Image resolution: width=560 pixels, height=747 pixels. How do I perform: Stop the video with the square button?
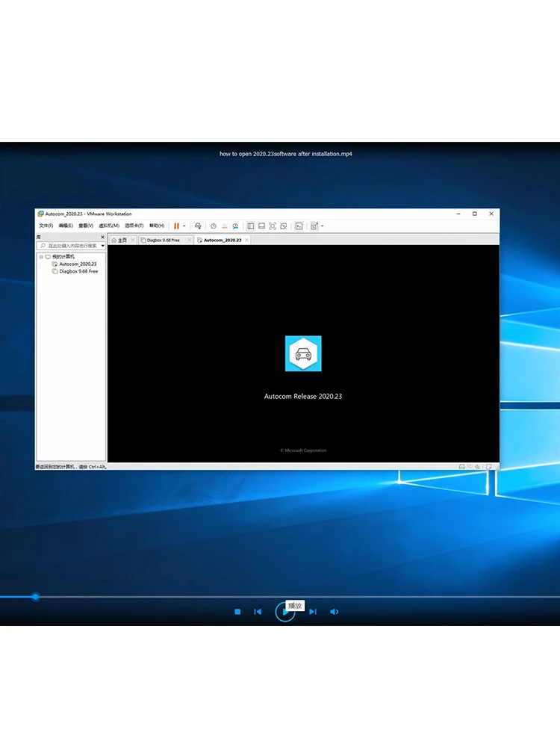237,612
